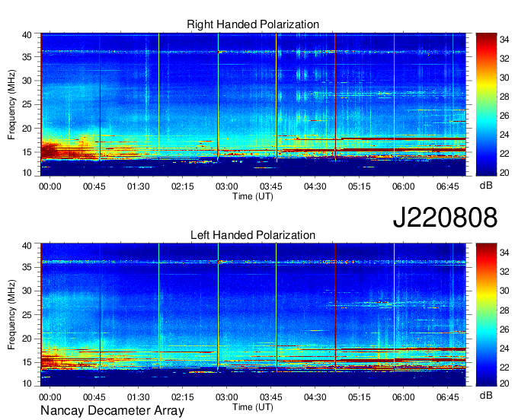The height and width of the screenshot is (420, 518).
Task: Click the "Right Handed Polarization" title
Action: (253, 24)
